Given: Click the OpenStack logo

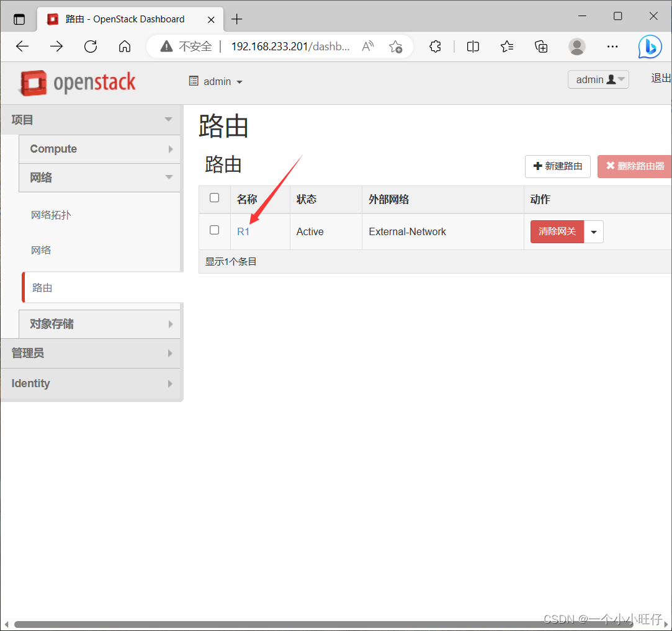Looking at the screenshot, I should tap(76, 82).
